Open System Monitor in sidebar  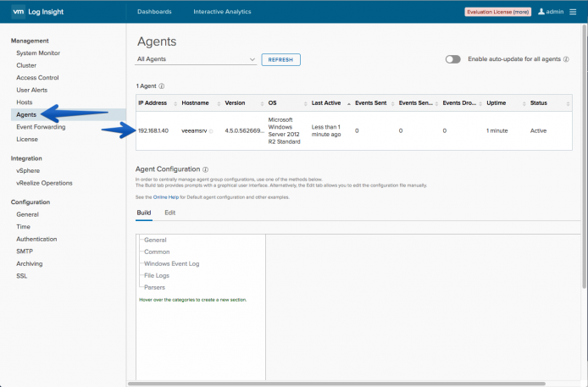pyautogui.click(x=38, y=53)
